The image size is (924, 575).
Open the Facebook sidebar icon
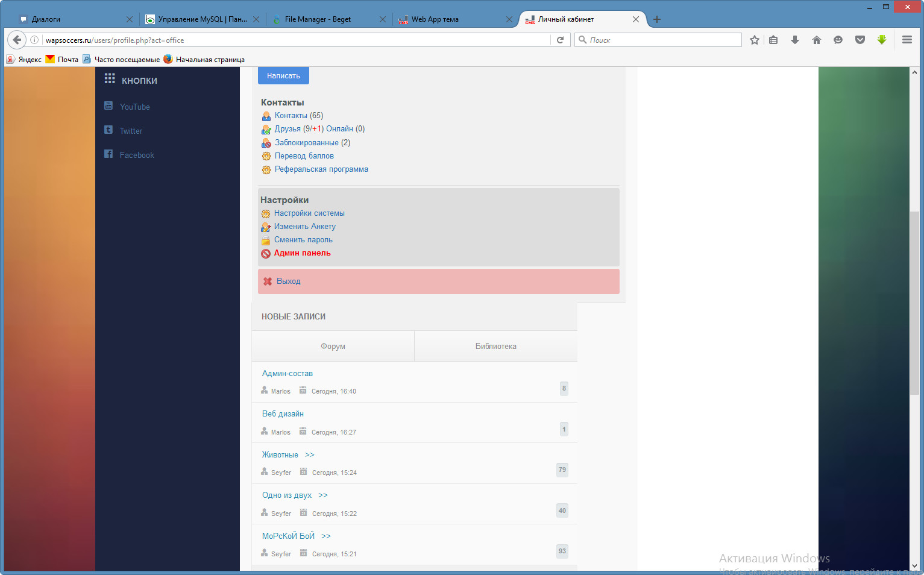108,154
